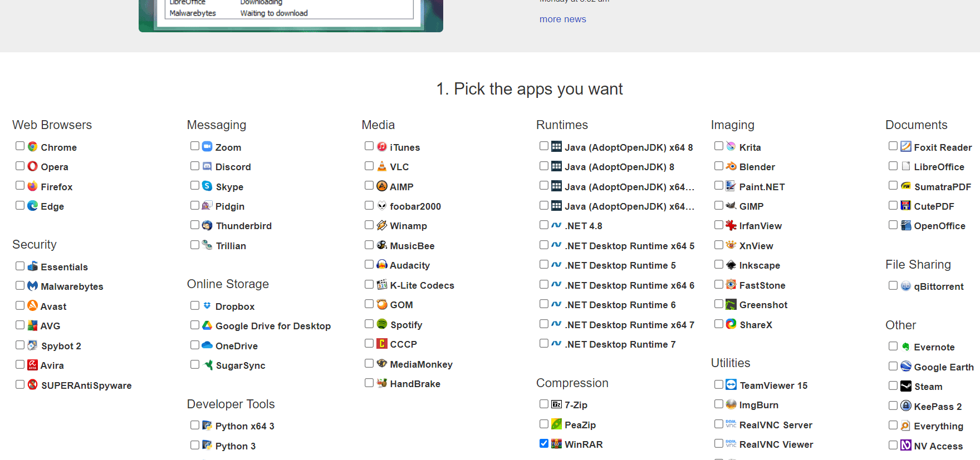Viewport: 980px width, 460px height.
Task: Click the Google Drive for Desktop icon
Action: [x=207, y=325]
